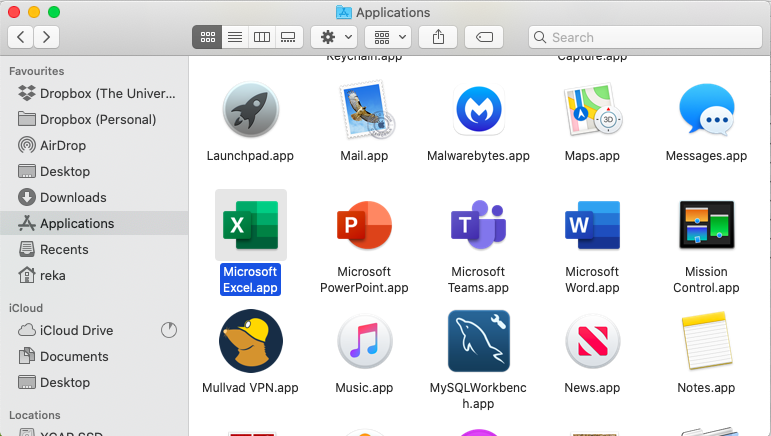Viewport: 771px width, 436px height.
Task: Click the MySQLWorkbench.app dolphin icon
Action: [478, 341]
